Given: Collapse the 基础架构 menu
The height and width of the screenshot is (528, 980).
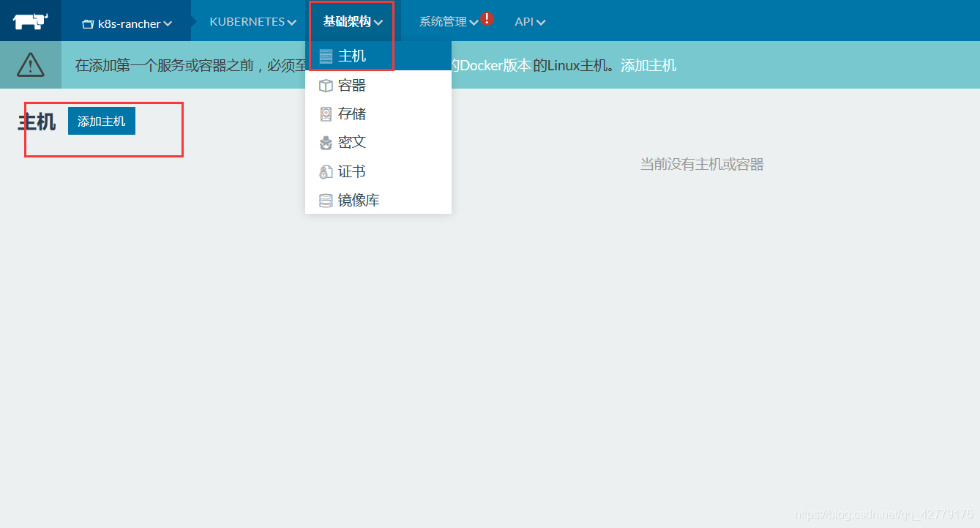Looking at the screenshot, I should pos(353,22).
